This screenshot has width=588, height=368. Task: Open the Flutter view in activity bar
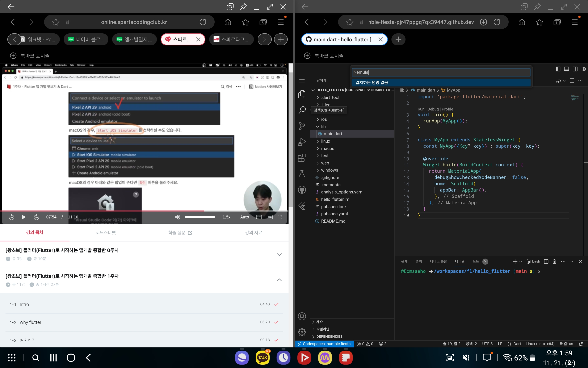point(302,206)
